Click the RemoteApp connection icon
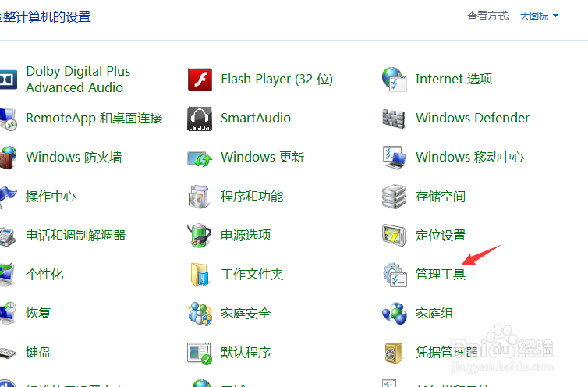 click(9, 119)
